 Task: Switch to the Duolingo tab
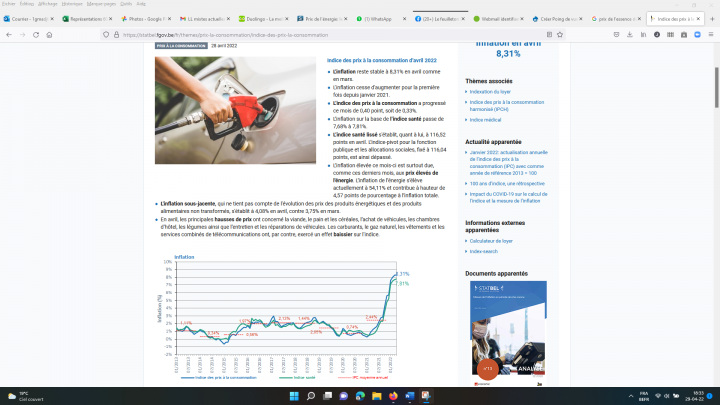(x=264, y=19)
